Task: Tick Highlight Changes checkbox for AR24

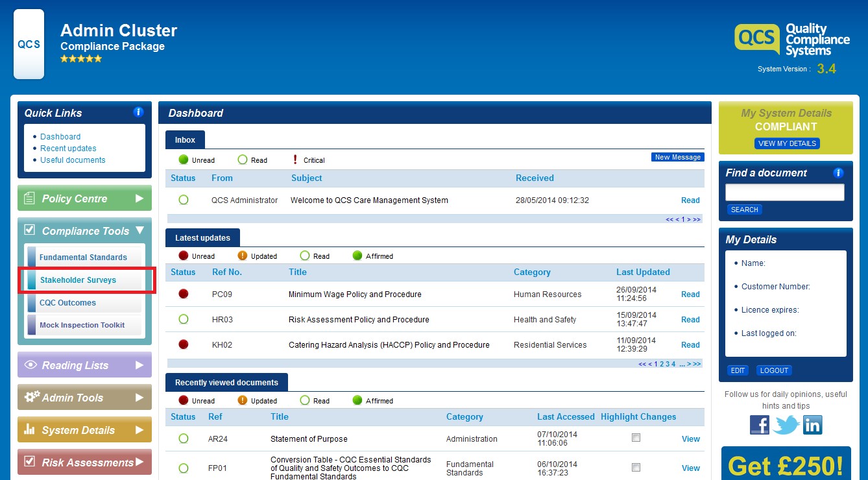Action: (x=636, y=438)
